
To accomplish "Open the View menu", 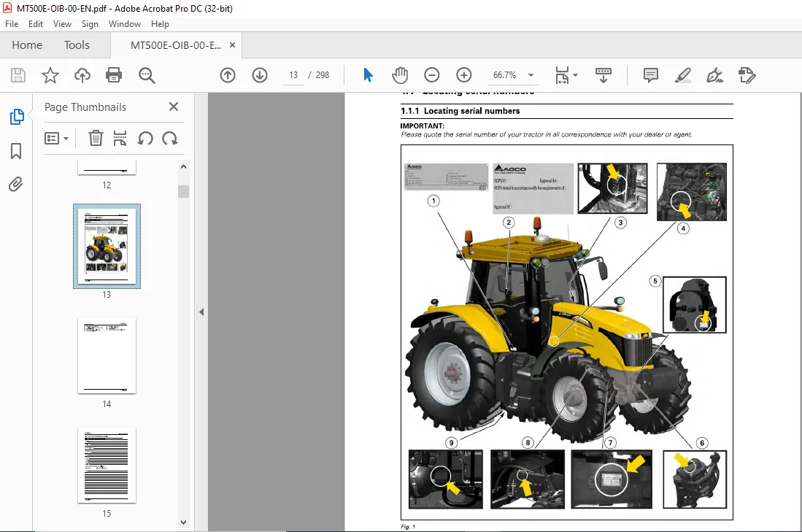I will pyautogui.click(x=62, y=24).
